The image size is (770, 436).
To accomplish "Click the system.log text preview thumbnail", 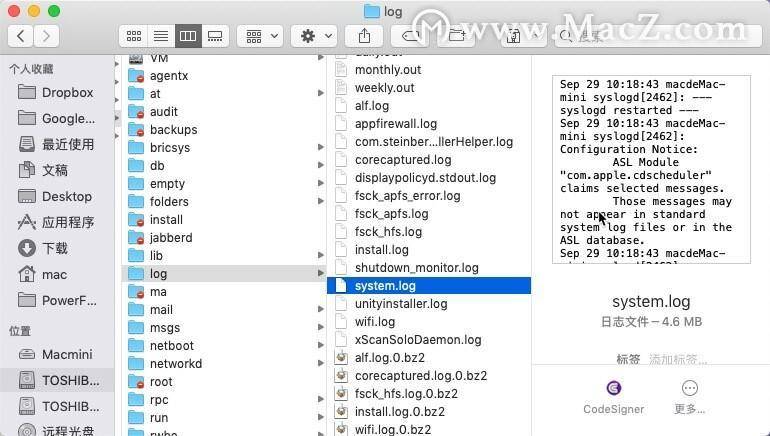I will tap(651, 169).
